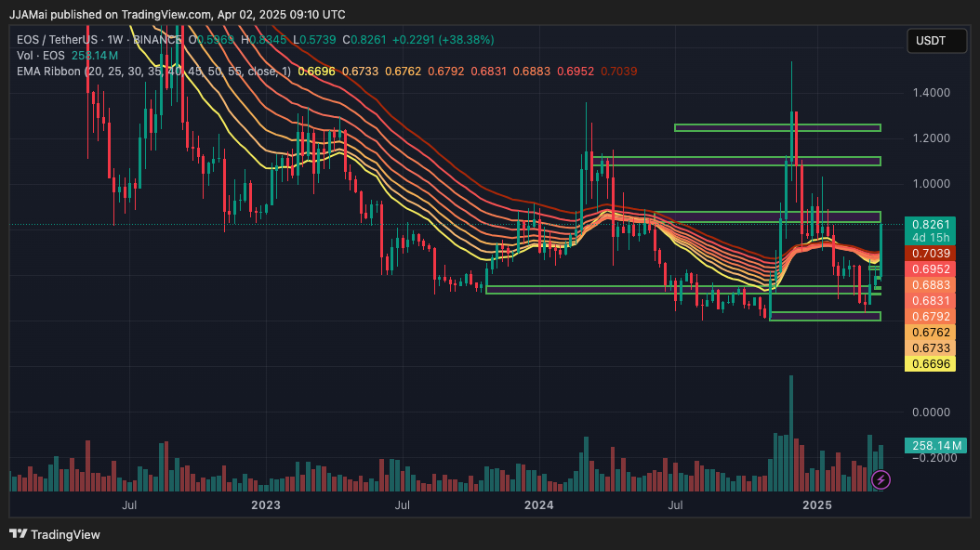This screenshot has height=550, width=980.
Task: Click the current price label 0.8261
Action: click(930, 225)
